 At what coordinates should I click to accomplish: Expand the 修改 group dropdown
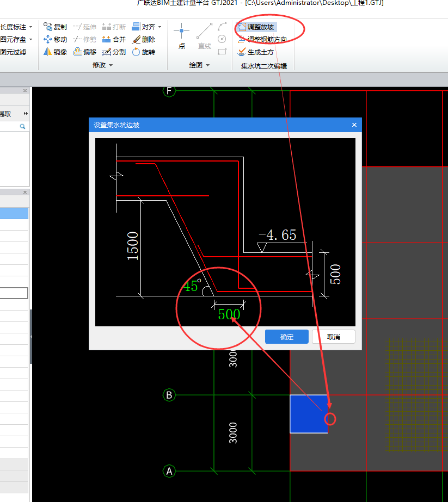pyautogui.click(x=111, y=65)
